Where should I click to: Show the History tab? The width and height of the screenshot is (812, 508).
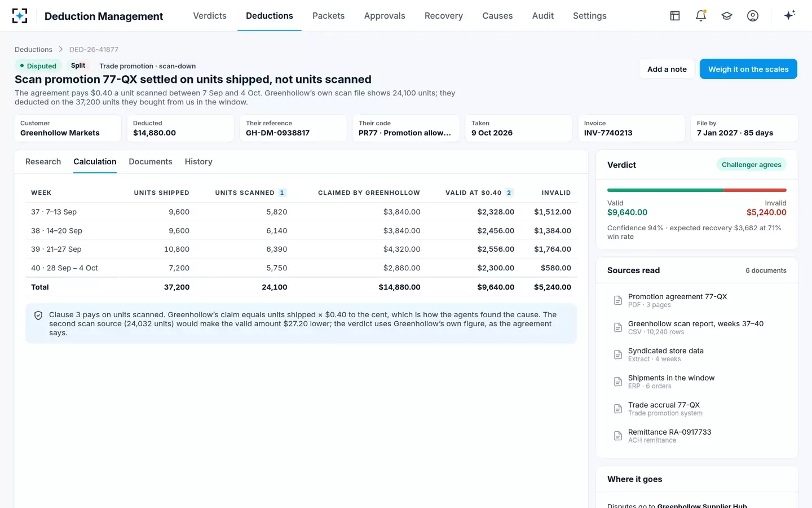pos(198,161)
